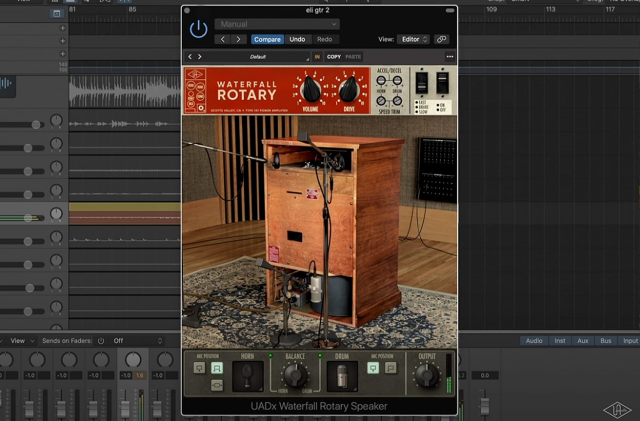Click the Universal Audio logo panel

click(197, 89)
